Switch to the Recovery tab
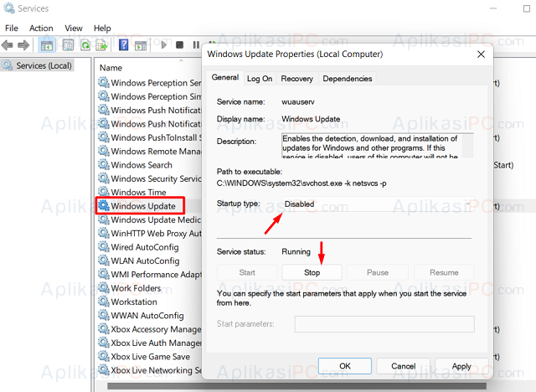Image resolution: width=536 pixels, height=392 pixels. (296, 79)
